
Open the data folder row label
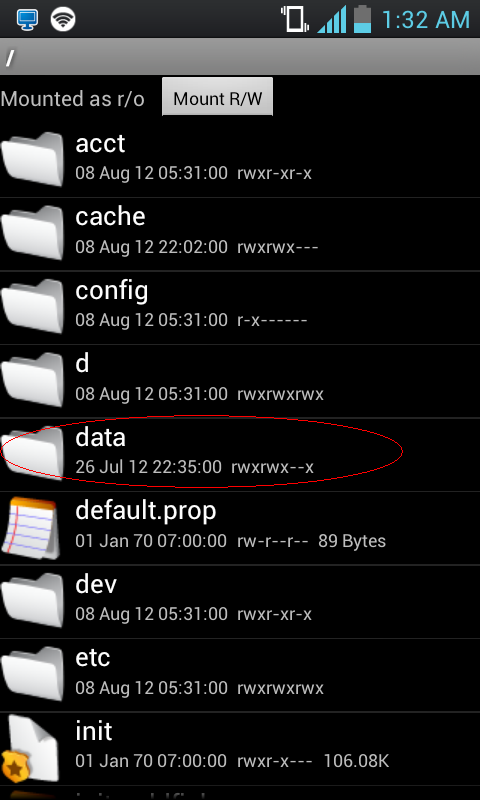click(100, 438)
